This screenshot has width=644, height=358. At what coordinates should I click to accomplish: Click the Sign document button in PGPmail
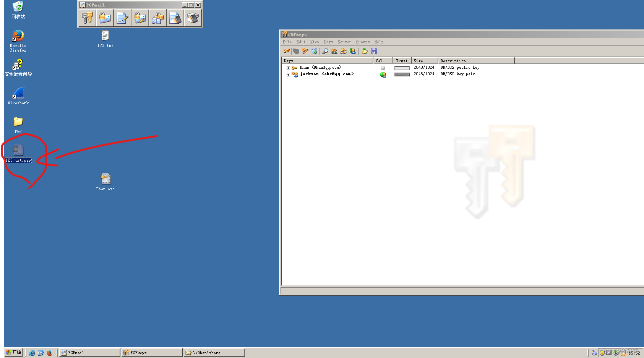coord(122,18)
